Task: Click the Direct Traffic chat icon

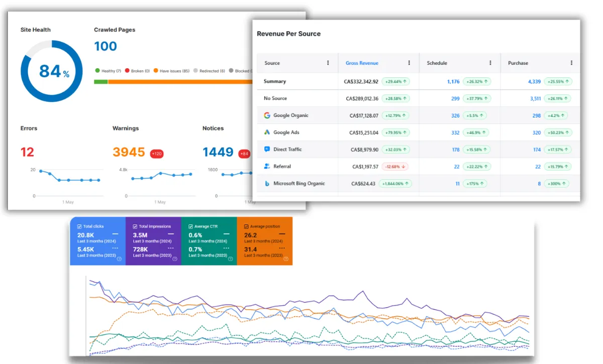Action: tap(267, 150)
